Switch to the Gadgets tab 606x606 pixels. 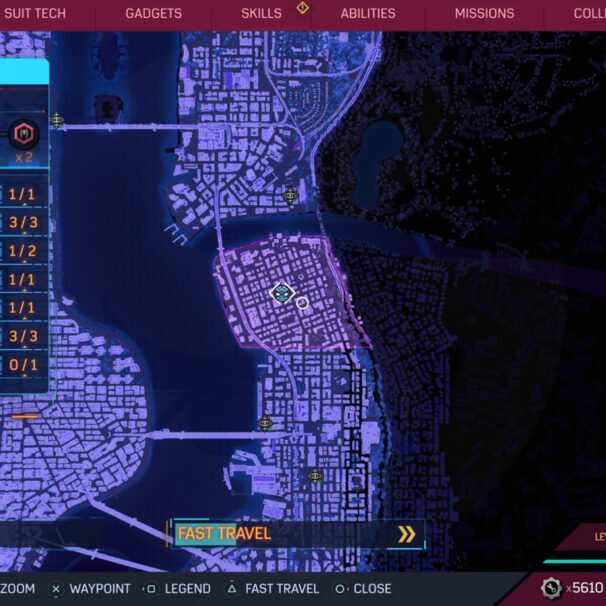tap(153, 14)
